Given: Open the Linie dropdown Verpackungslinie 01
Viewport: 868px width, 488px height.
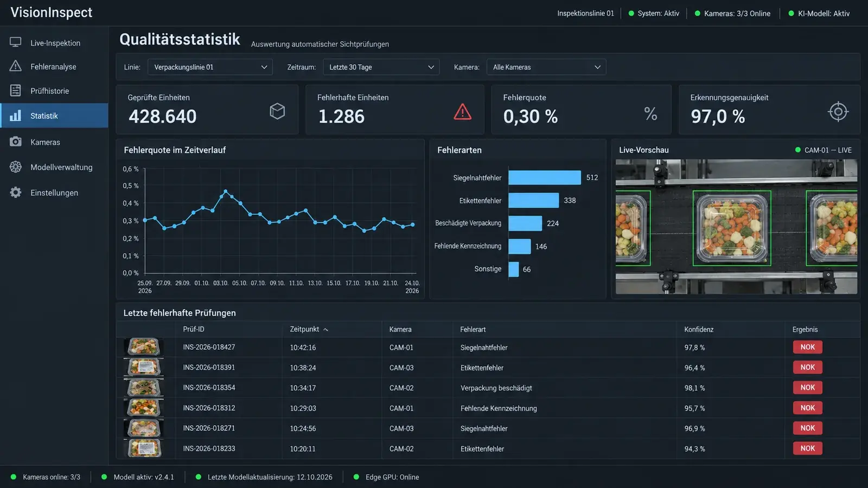Looking at the screenshot, I should pyautogui.click(x=210, y=67).
